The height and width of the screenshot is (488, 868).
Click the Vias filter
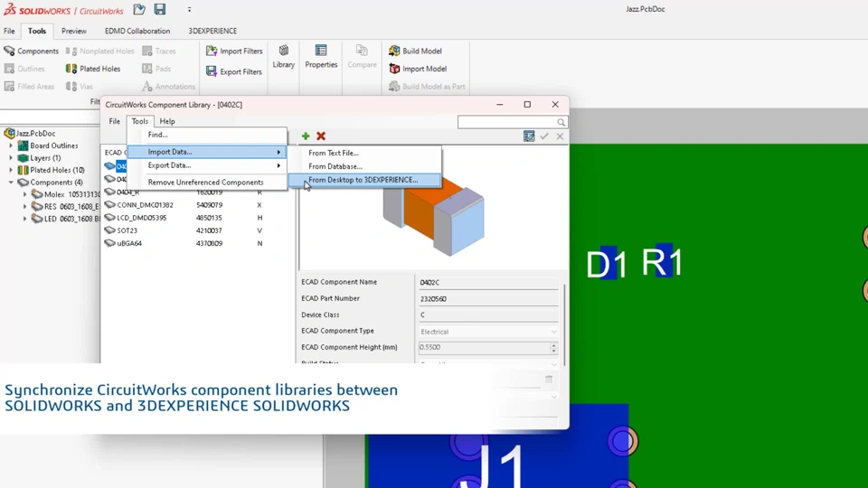coord(80,87)
